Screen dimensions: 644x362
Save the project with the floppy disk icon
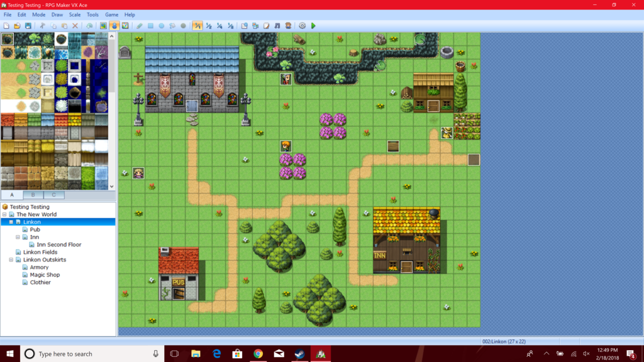pos(28,26)
